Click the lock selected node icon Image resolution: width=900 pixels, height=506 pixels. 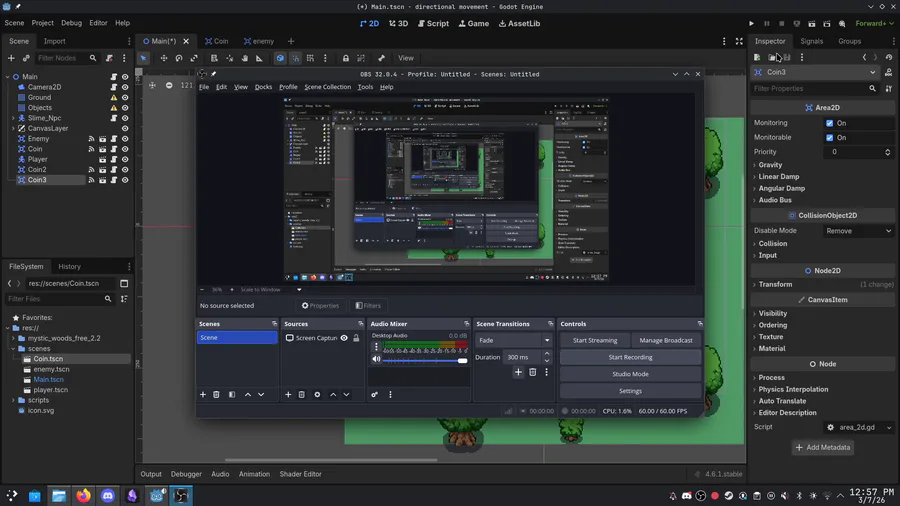pos(346,58)
